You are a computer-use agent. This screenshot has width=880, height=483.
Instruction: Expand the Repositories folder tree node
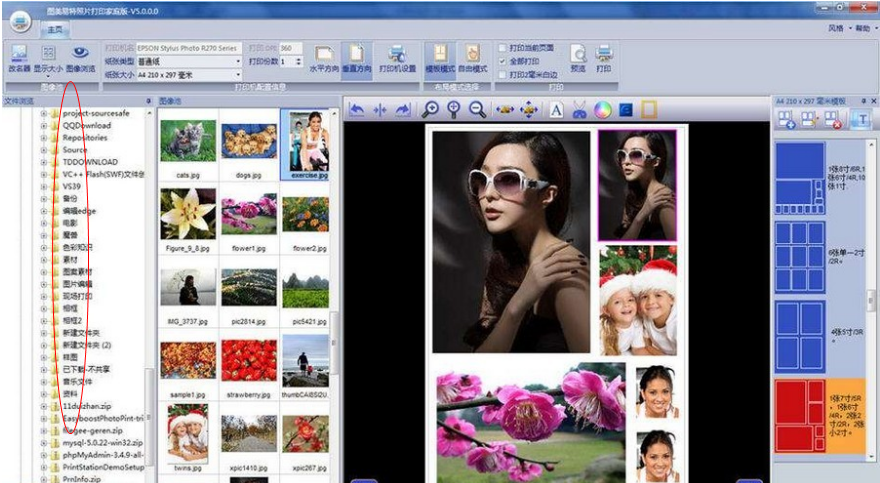44,138
